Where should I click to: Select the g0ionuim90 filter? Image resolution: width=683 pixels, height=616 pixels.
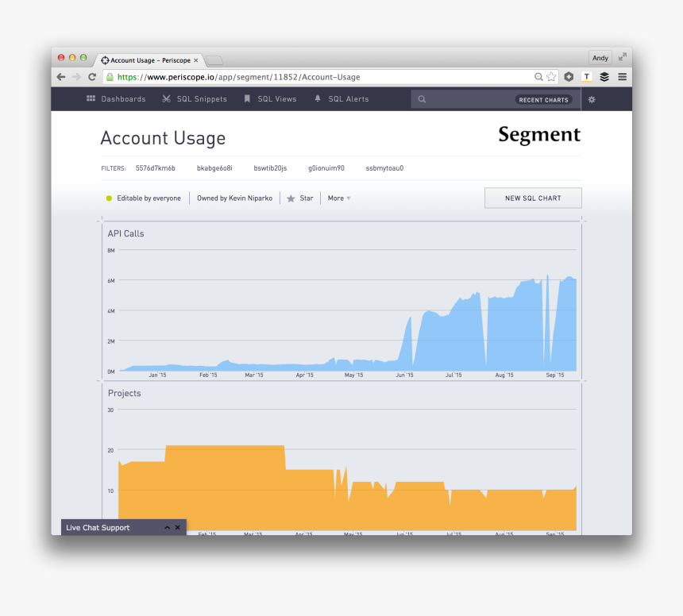(326, 168)
